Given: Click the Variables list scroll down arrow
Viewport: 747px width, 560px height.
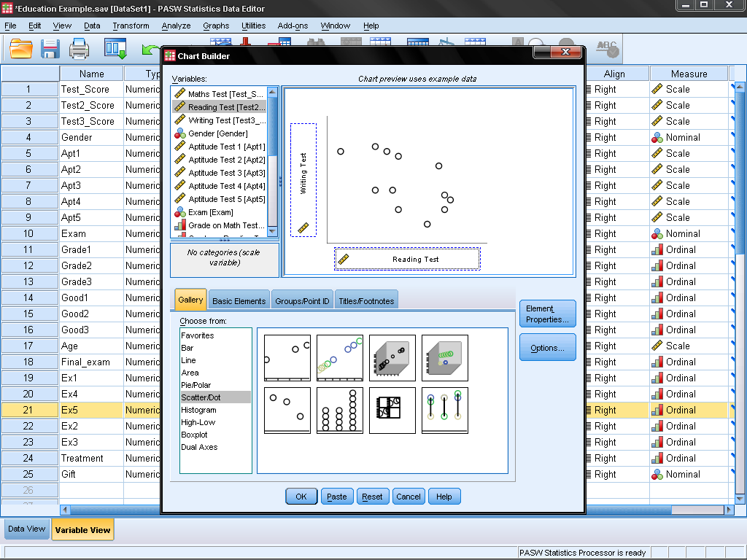Looking at the screenshot, I should click(272, 231).
